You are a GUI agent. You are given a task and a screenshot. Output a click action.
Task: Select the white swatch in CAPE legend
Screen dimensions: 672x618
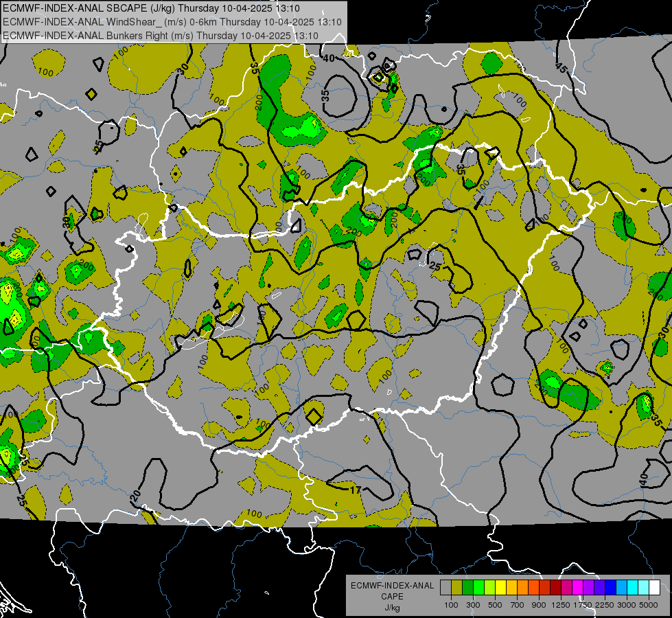pyautogui.click(x=654, y=587)
